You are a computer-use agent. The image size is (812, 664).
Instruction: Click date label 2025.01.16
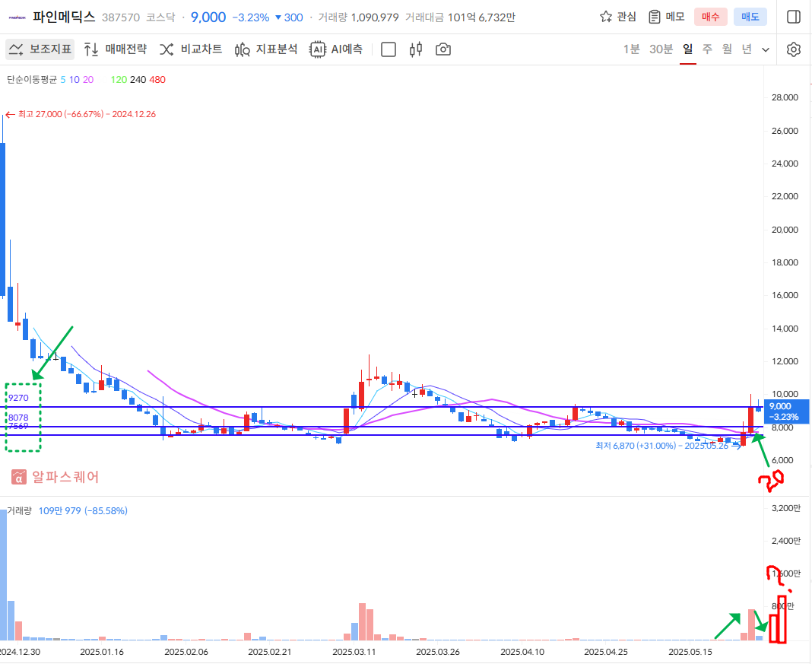point(102,652)
